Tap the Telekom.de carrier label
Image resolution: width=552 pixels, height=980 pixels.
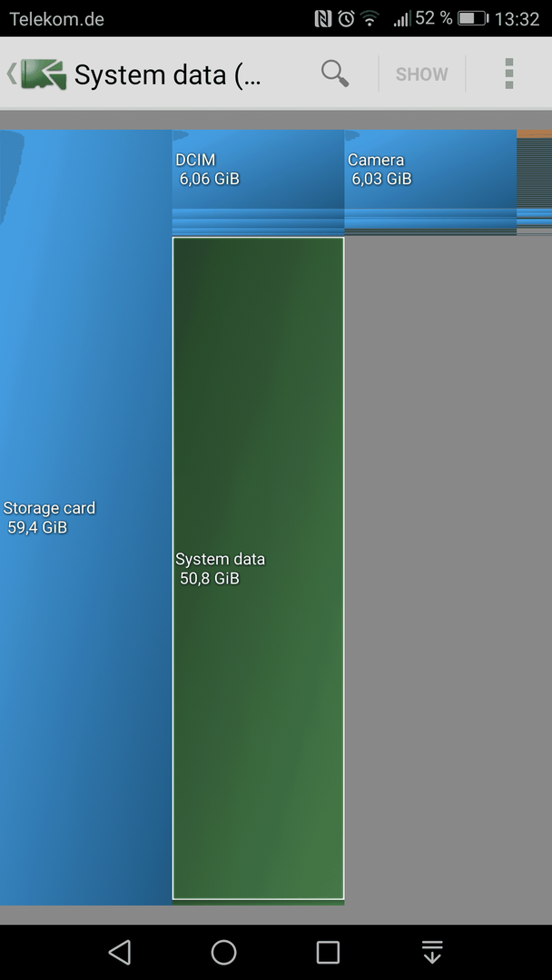point(56,19)
